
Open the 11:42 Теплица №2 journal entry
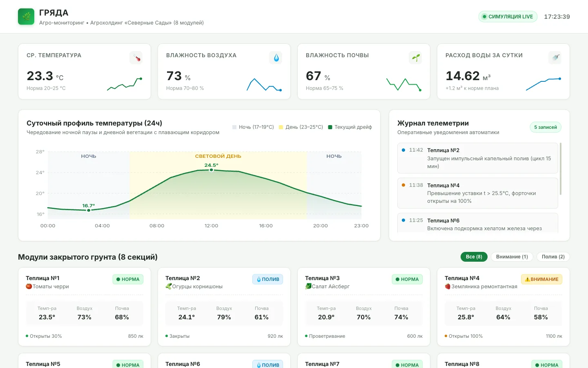pos(478,158)
